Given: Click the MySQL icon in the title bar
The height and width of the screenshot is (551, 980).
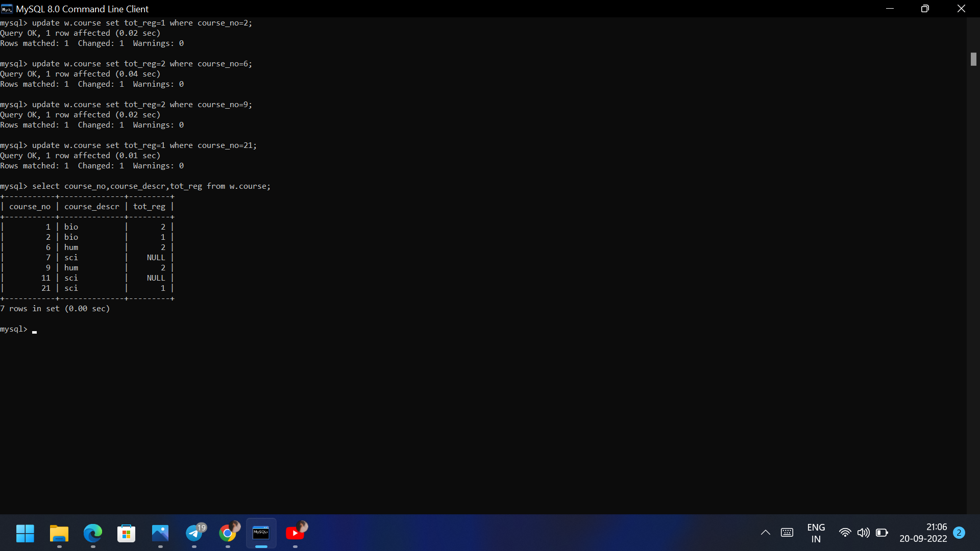Looking at the screenshot, I should tap(7, 9).
